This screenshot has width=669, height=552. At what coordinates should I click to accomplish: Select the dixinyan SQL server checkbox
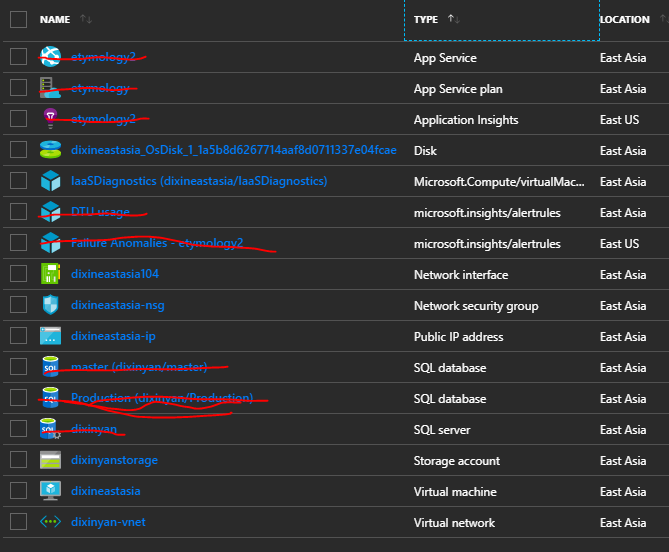click(18, 428)
